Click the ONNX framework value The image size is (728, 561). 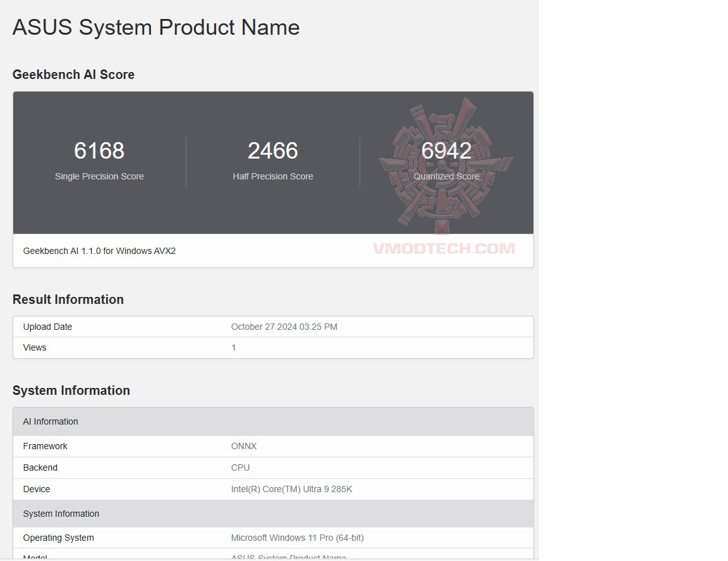244,446
